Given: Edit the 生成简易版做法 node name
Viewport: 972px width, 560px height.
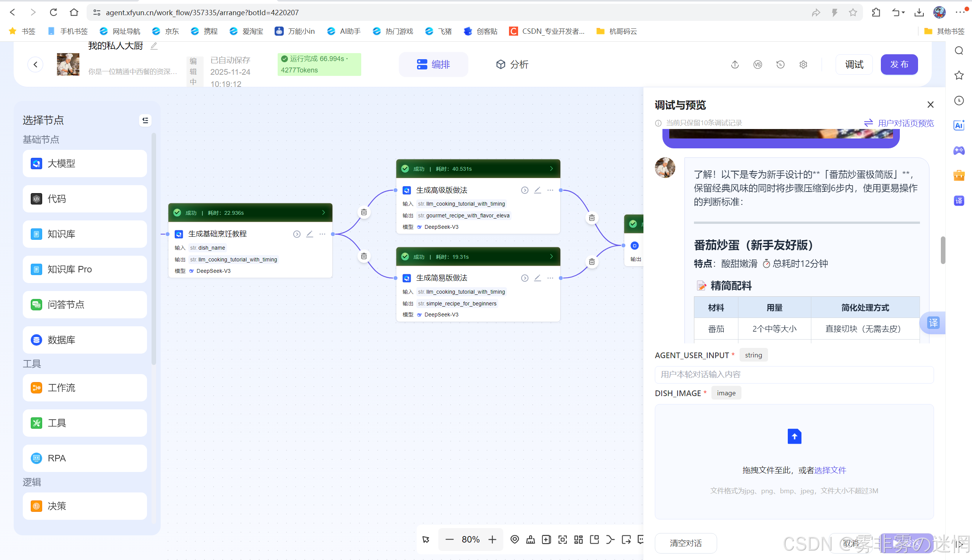Looking at the screenshot, I should click(x=537, y=278).
